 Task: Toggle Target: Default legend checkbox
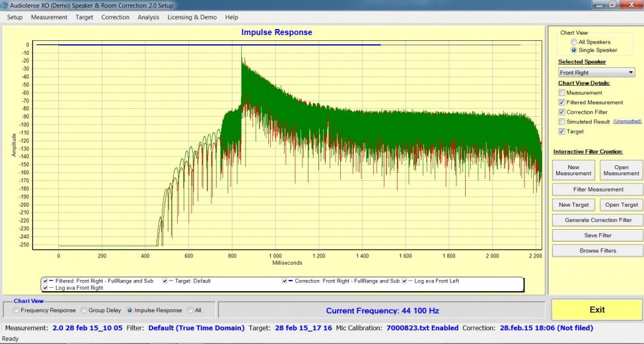tap(165, 281)
